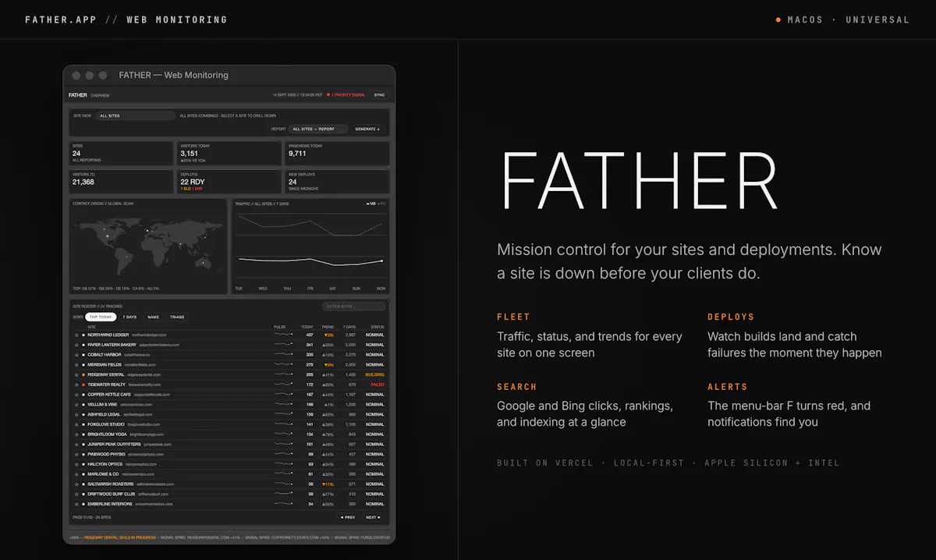Sort the site roster by TRIAGE
Screen dimensions: 936x560
[x=177, y=317]
